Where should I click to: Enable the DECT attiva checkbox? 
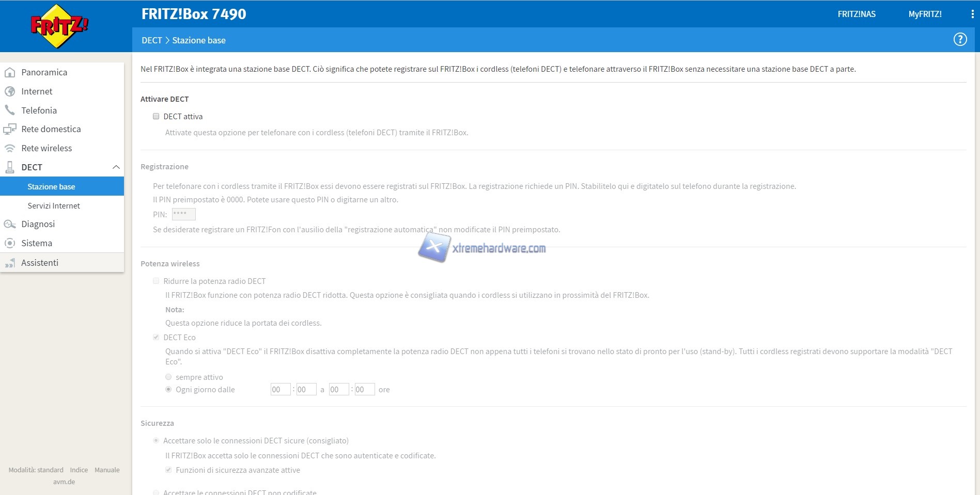click(x=156, y=117)
